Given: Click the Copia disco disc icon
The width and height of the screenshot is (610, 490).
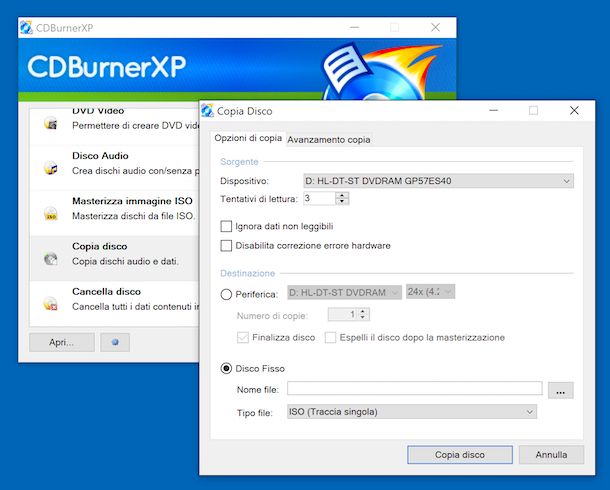Looking at the screenshot, I should pyautogui.click(x=51, y=259).
